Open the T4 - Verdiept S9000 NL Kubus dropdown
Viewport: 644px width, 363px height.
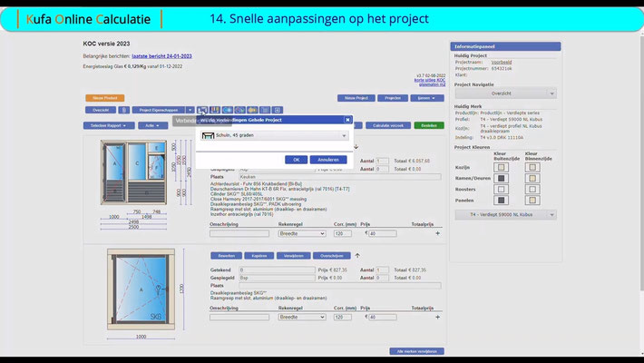tap(505, 214)
